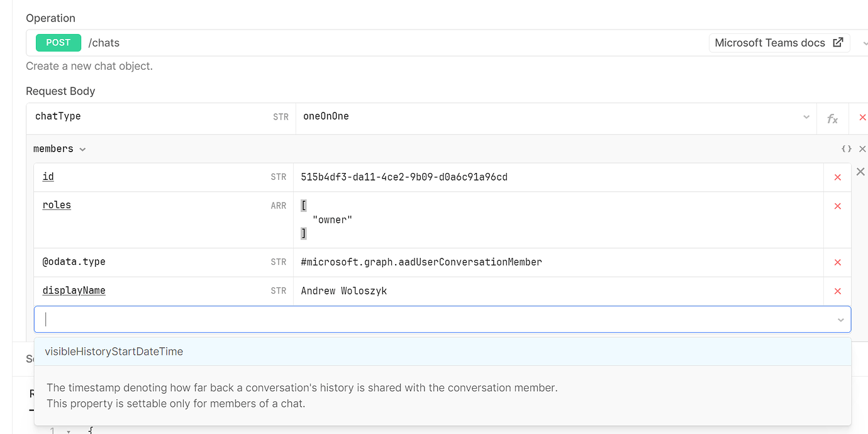
Task: Expand the operation selector chevron
Action: pyautogui.click(x=865, y=43)
